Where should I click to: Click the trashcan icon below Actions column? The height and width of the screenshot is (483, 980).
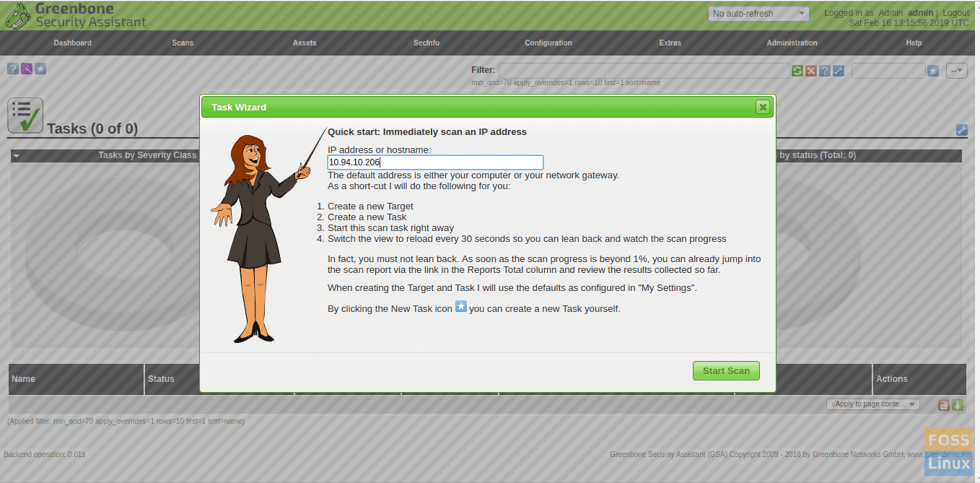tap(943, 405)
